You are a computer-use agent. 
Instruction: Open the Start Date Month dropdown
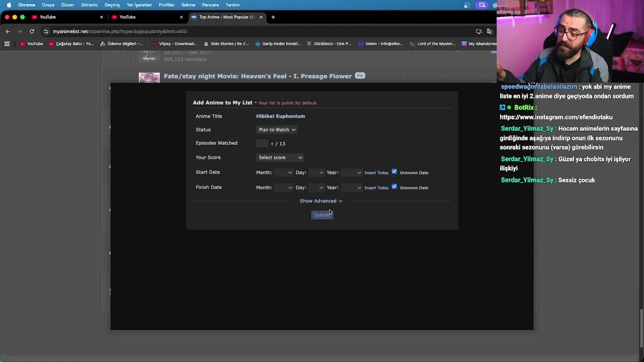click(284, 172)
